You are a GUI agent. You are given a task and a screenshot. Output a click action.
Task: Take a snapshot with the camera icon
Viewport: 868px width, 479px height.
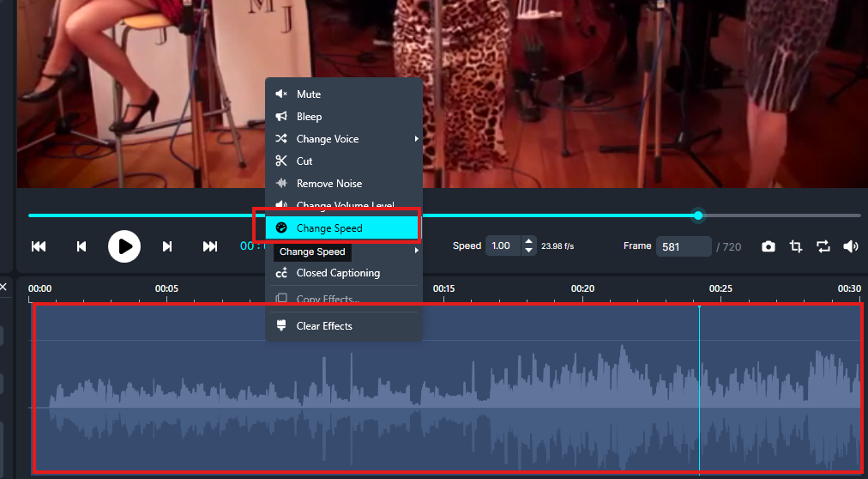pyautogui.click(x=769, y=246)
